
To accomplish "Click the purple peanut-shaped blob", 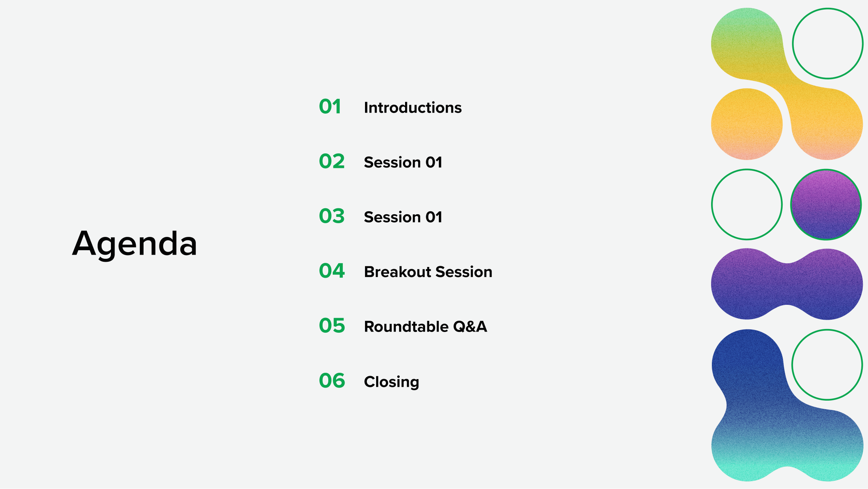I will tap(787, 284).
